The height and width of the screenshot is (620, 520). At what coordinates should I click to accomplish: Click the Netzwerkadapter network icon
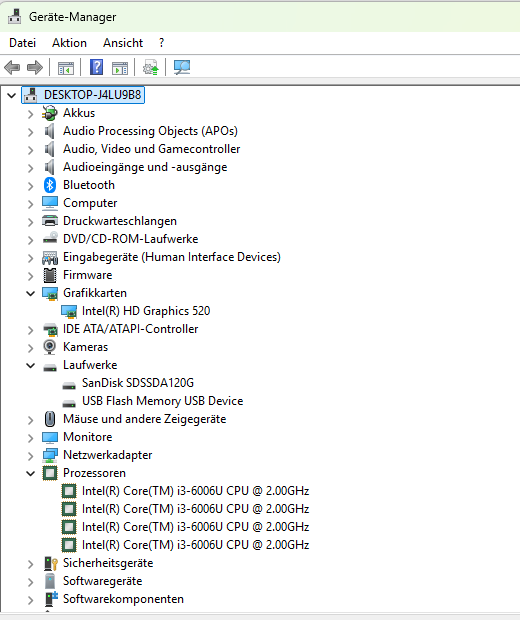pyautogui.click(x=50, y=455)
